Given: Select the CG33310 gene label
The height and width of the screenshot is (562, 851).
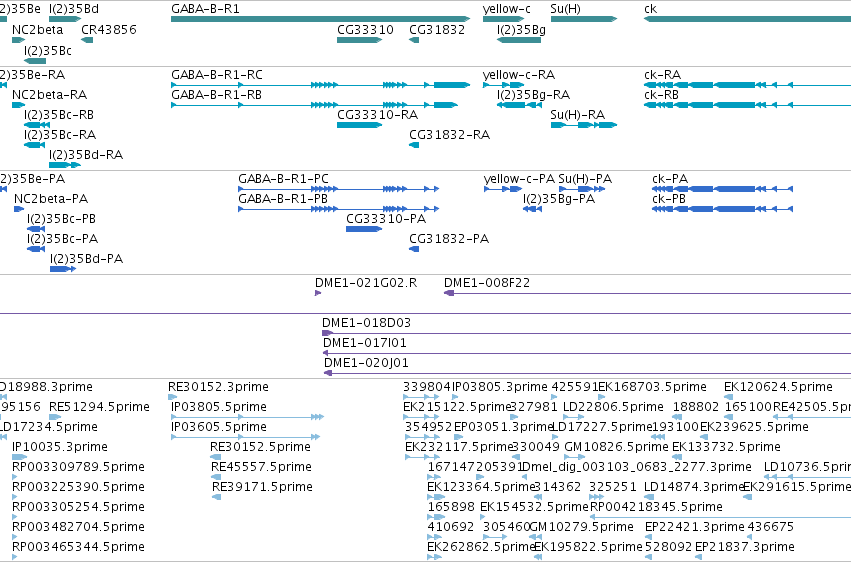Looking at the screenshot, I should [x=365, y=30].
